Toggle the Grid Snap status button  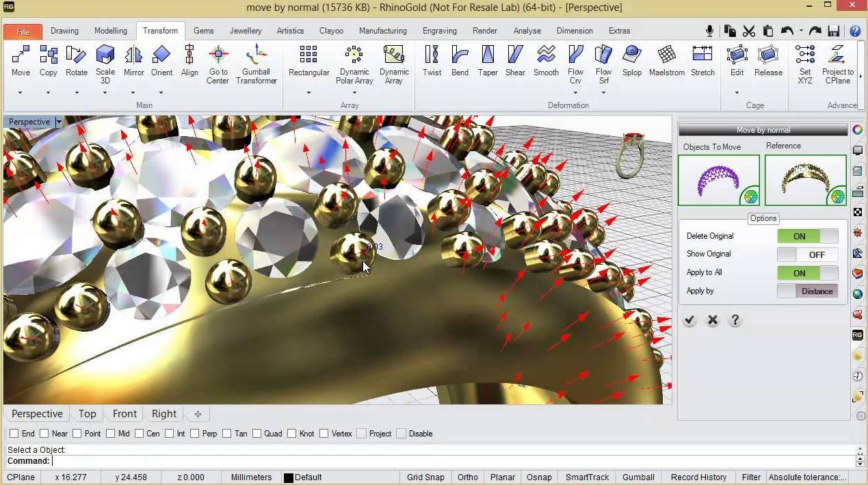pos(425,477)
